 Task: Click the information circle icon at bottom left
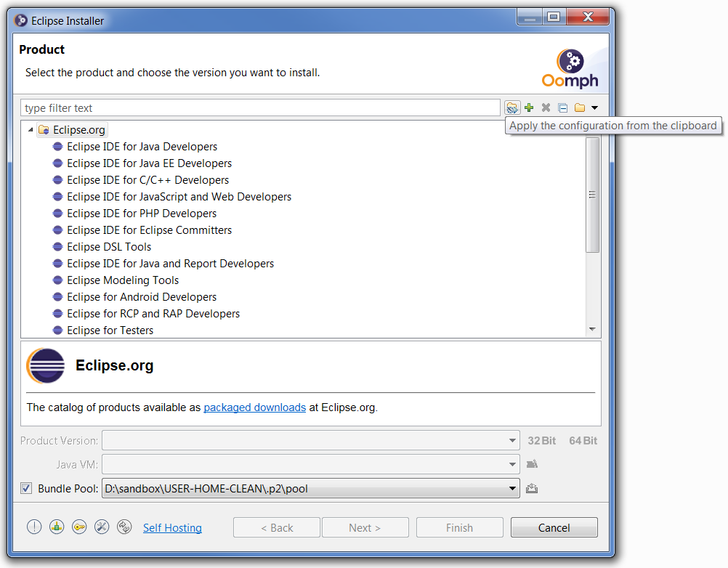click(x=34, y=527)
